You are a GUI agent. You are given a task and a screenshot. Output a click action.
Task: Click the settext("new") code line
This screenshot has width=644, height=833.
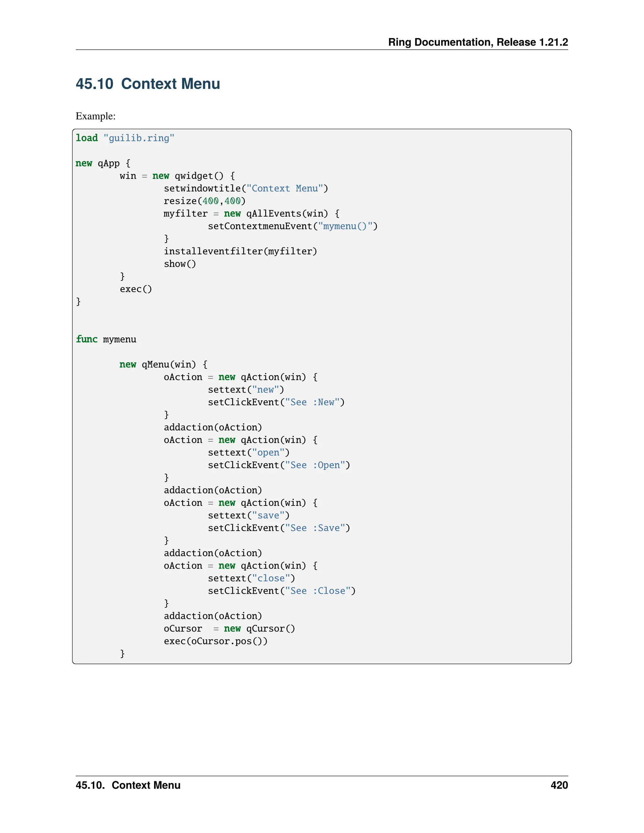click(246, 389)
